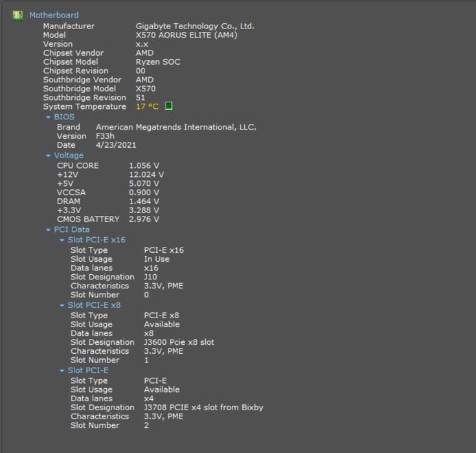Select the Slot PCI-E x16 heading
Viewport: 476px width, 453px height.
click(x=96, y=240)
